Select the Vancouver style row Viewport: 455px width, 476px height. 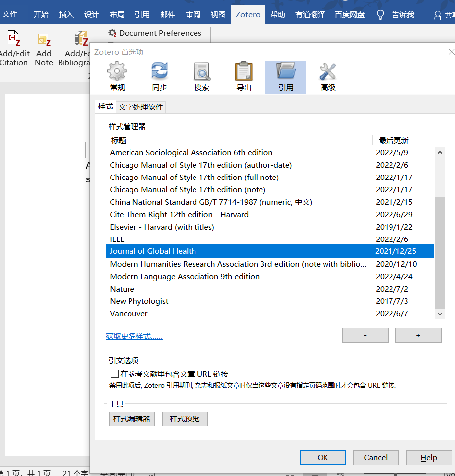pyautogui.click(x=270, y=313)
